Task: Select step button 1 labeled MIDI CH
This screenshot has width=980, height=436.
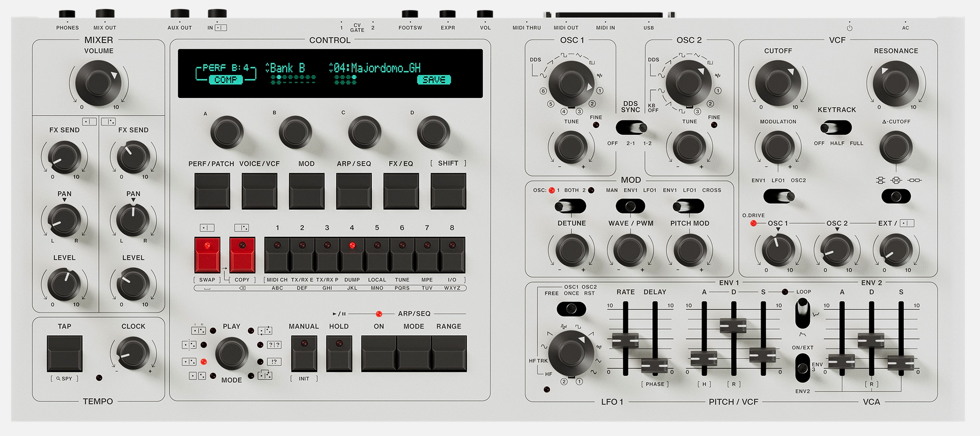Action: click(x=278, y=255)
